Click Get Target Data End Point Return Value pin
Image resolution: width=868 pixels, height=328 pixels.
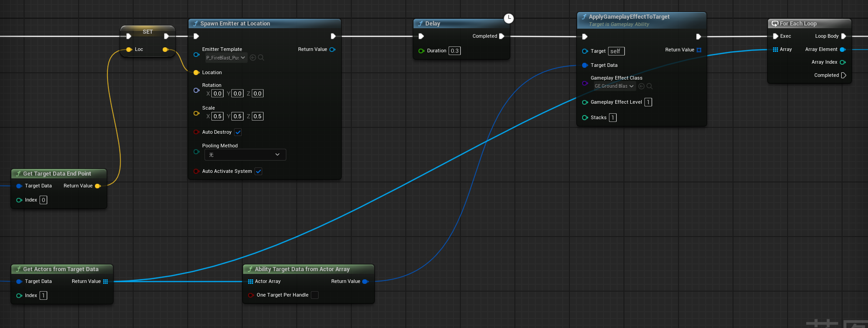[98, 186]
